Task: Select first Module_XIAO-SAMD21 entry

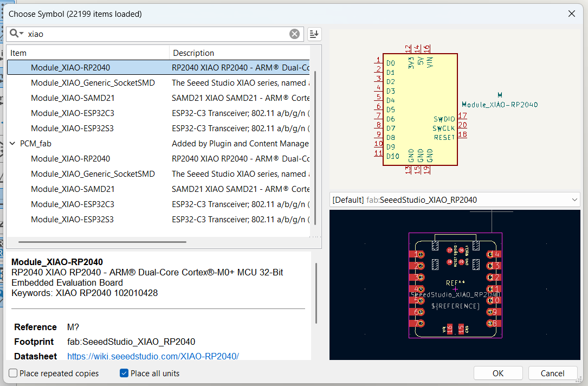Action: click(159, 98)
